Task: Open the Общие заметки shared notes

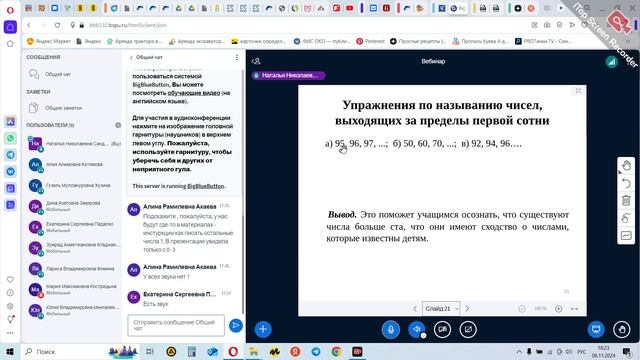Action: click(x=72, y=108)
